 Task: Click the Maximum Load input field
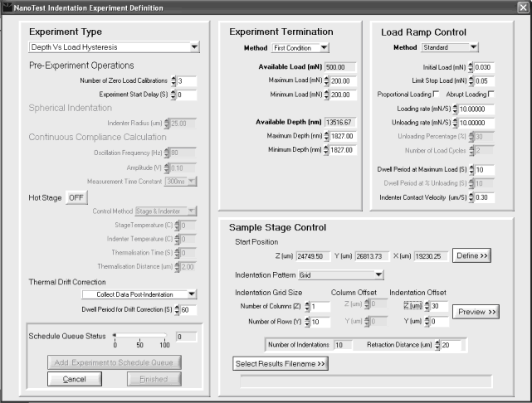coord(343,81)
